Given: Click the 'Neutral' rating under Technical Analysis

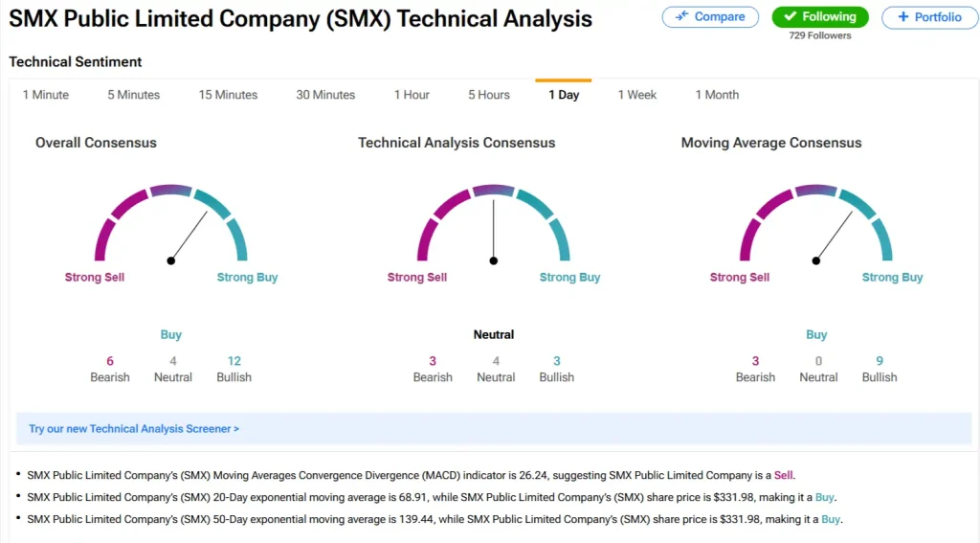Looking at the screenshot, I should [x=494, y=334].
